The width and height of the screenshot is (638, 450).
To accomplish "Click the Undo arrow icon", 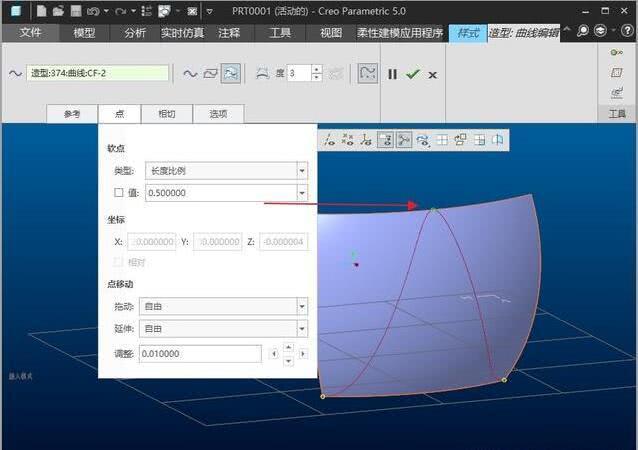I will pyautogui.click(x=93, y=11).
